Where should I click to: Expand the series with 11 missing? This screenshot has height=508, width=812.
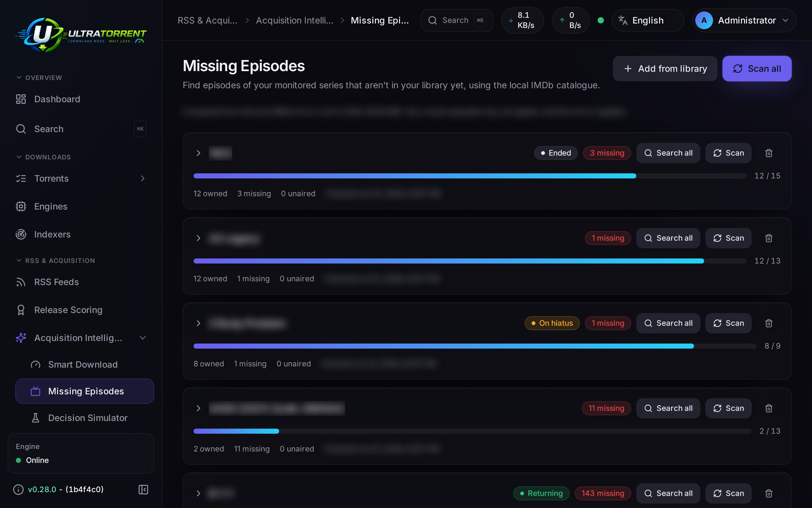point(198,408)
